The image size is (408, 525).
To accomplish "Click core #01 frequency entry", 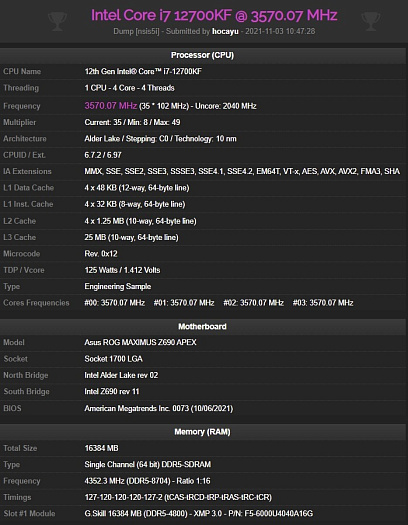I will (184, 303).
